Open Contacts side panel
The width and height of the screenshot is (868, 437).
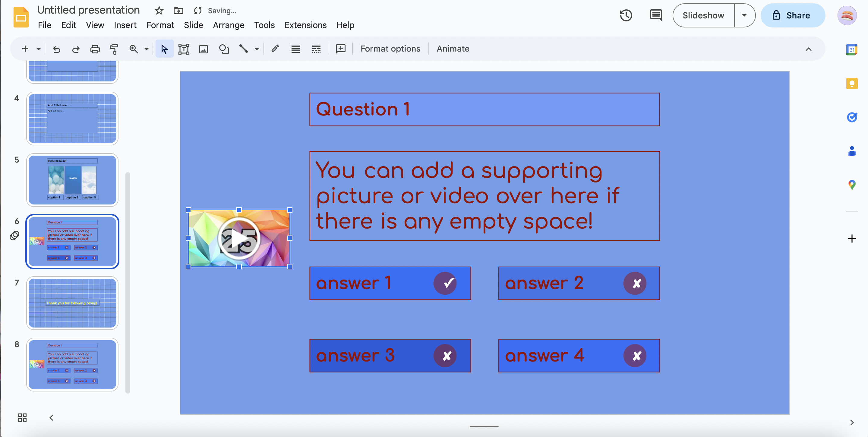pyautogui.click(x=851, y=151)
